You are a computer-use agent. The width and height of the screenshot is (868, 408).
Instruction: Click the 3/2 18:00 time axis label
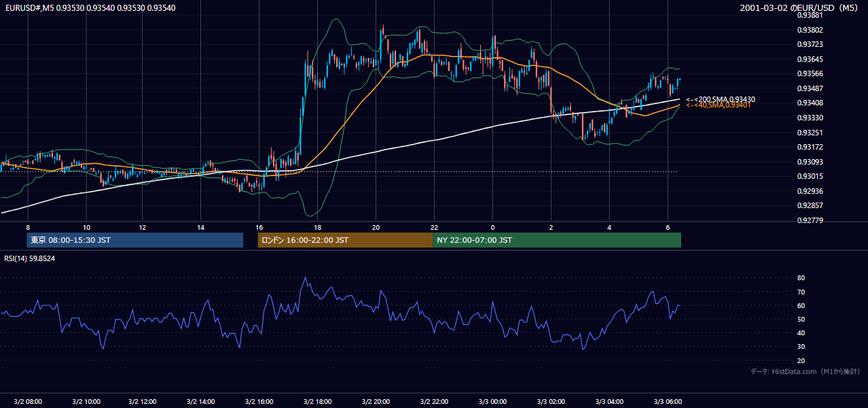[x=318, y=402]
